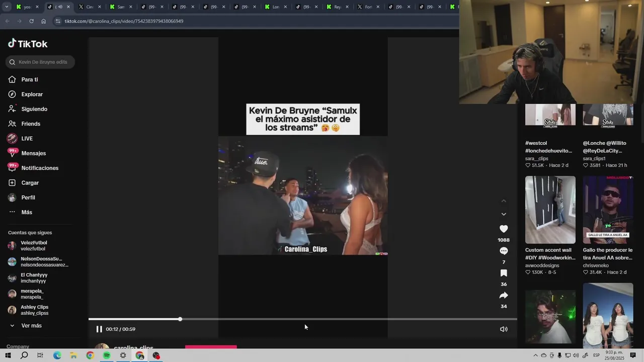Switch to the yos... Kick tab
Viewport: 644px width, 362px height.
click(27, 7)
